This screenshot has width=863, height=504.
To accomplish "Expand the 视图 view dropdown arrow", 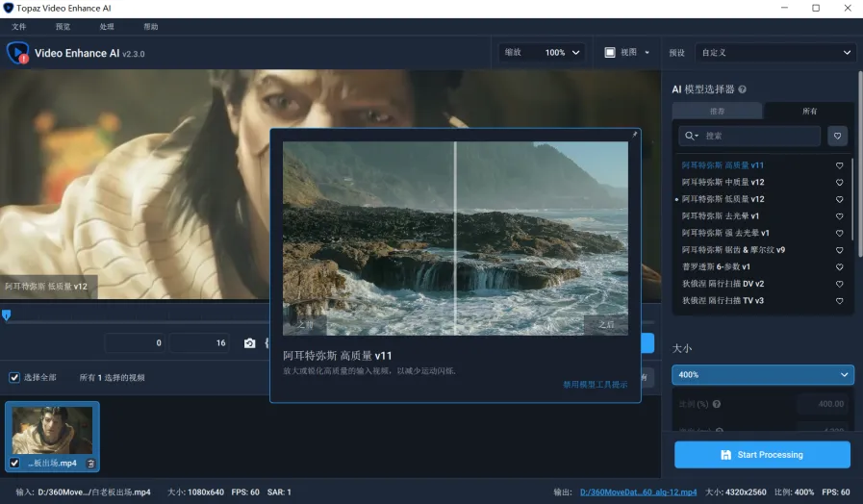I will tap(647, 52).
